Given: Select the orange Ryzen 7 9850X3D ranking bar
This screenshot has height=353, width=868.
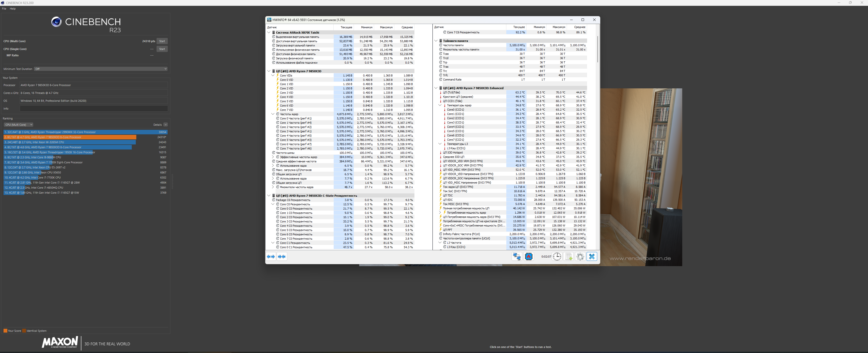Looking at the screenshot, I should [70, 137].
